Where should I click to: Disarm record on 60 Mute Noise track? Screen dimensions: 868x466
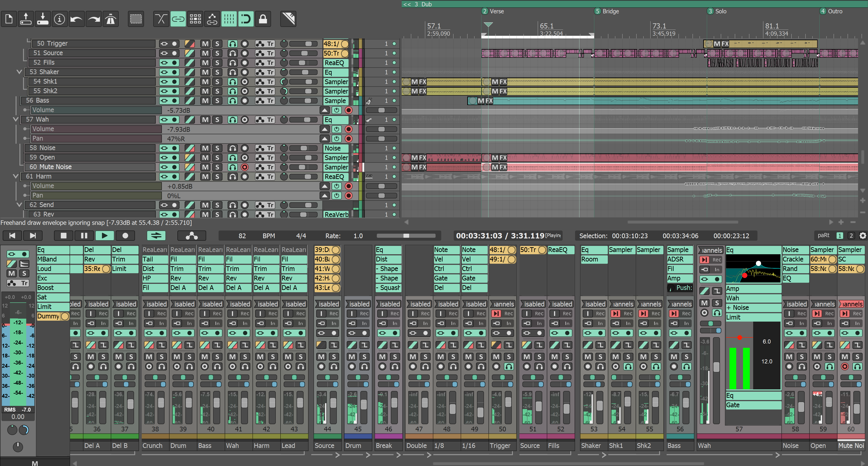pyautogui.click(x=245, y=167)
